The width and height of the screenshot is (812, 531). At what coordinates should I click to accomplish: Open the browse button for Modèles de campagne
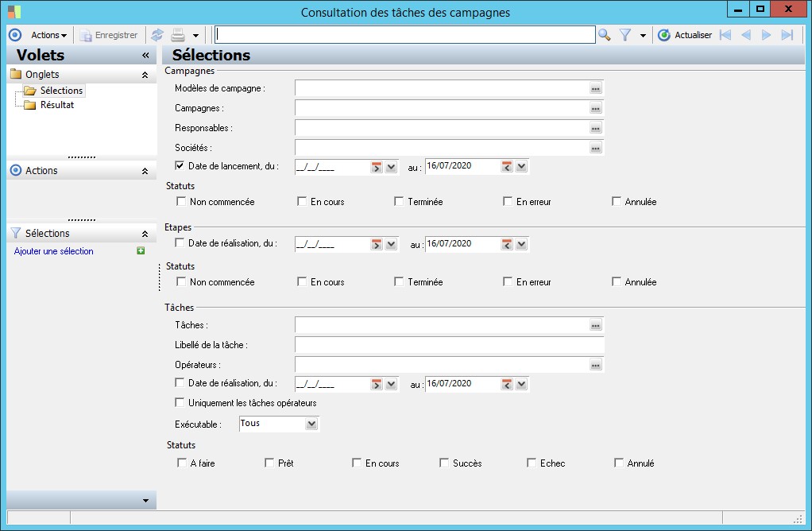[596, 88]
